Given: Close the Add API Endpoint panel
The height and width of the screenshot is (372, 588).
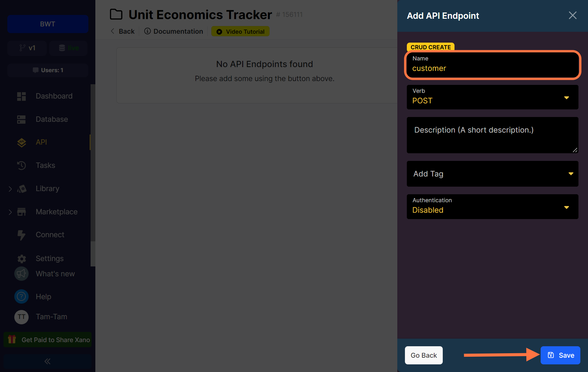Looking at the screenshot, I should click(x=572, y=16).
